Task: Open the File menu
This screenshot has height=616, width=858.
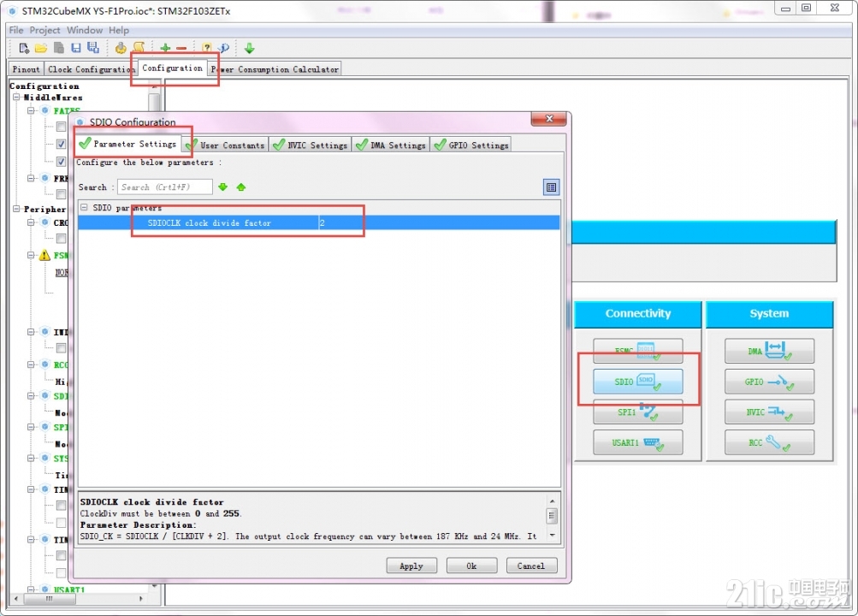Action: (x=16, y=30)
